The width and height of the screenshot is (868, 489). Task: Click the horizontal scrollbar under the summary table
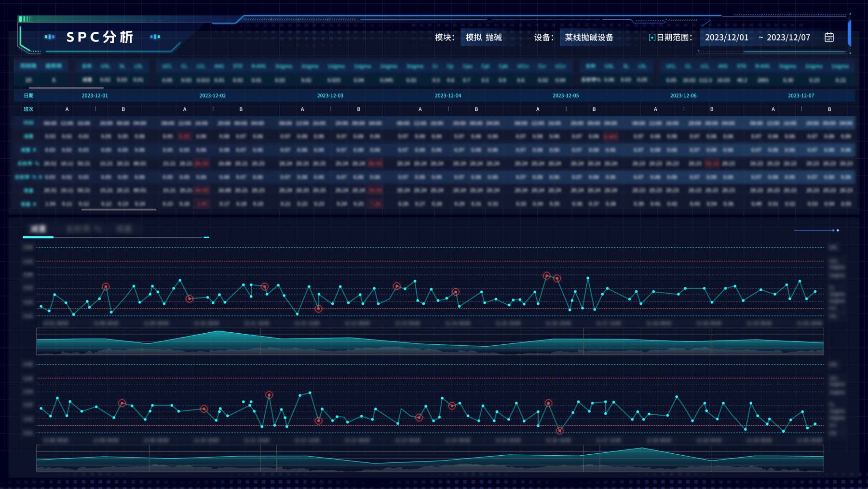point(66,88)
